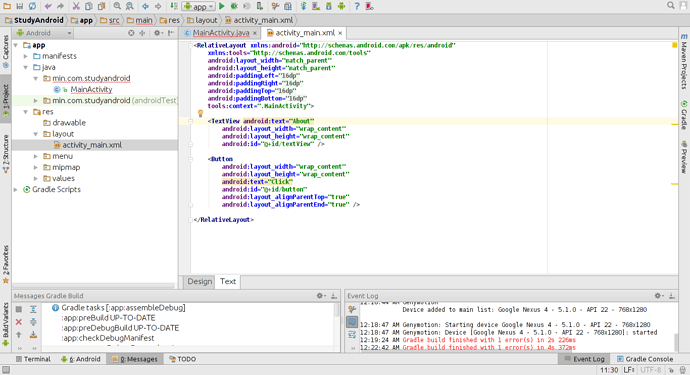Open the Gradle Console tool window
The image size is (690, 375).
click(645, 359)
